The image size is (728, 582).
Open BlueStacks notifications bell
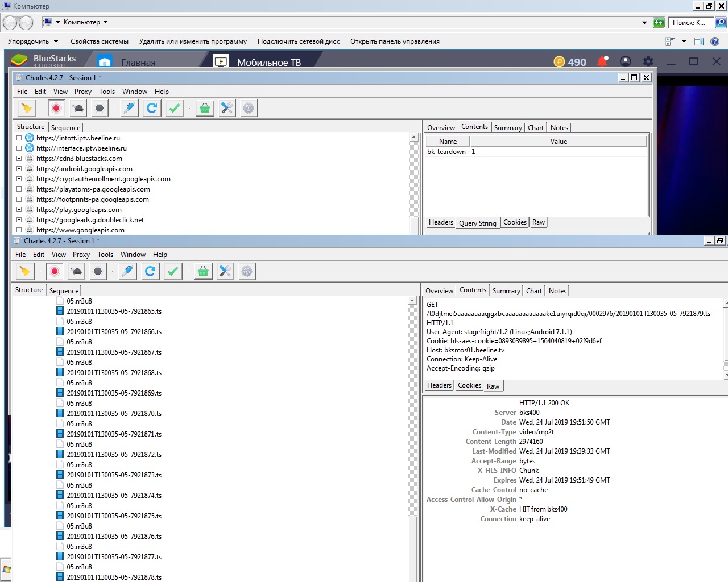click(602, 61)
